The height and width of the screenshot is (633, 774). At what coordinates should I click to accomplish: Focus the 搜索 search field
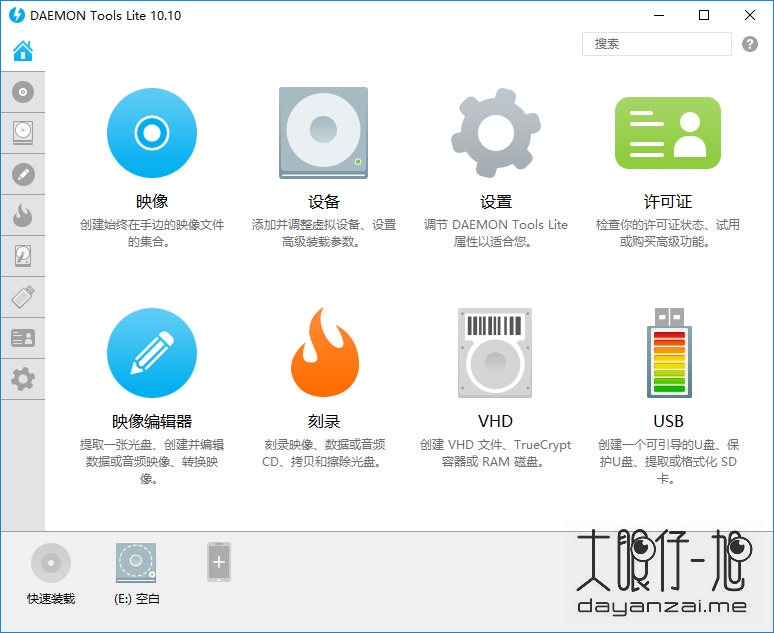[657, 44]
